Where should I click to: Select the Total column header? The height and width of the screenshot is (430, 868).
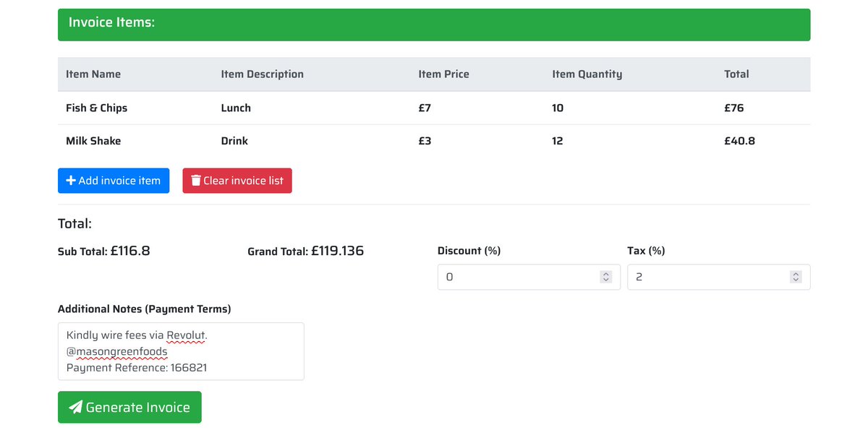pyautogui.click(x=736, y=74)
